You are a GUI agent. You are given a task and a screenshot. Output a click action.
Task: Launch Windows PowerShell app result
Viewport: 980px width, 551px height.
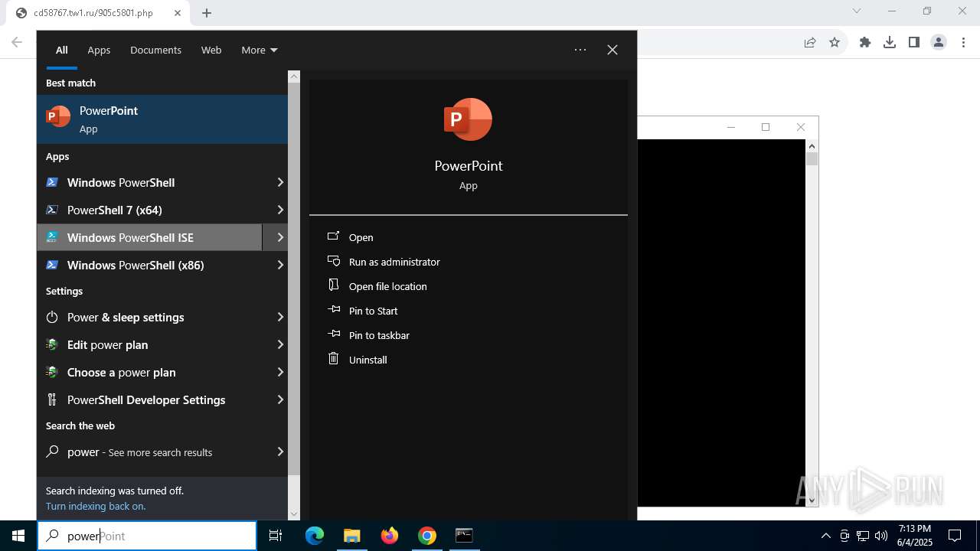(149, 182)
